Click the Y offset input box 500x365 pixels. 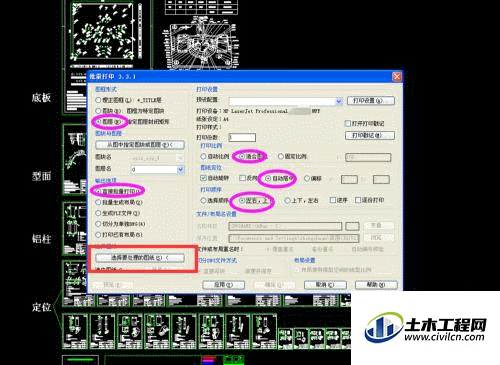point(381,180)
